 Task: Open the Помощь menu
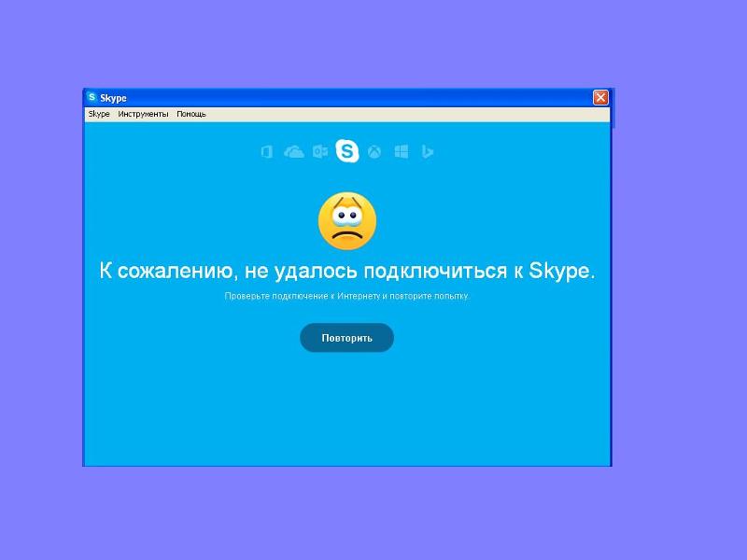point(191,114)
